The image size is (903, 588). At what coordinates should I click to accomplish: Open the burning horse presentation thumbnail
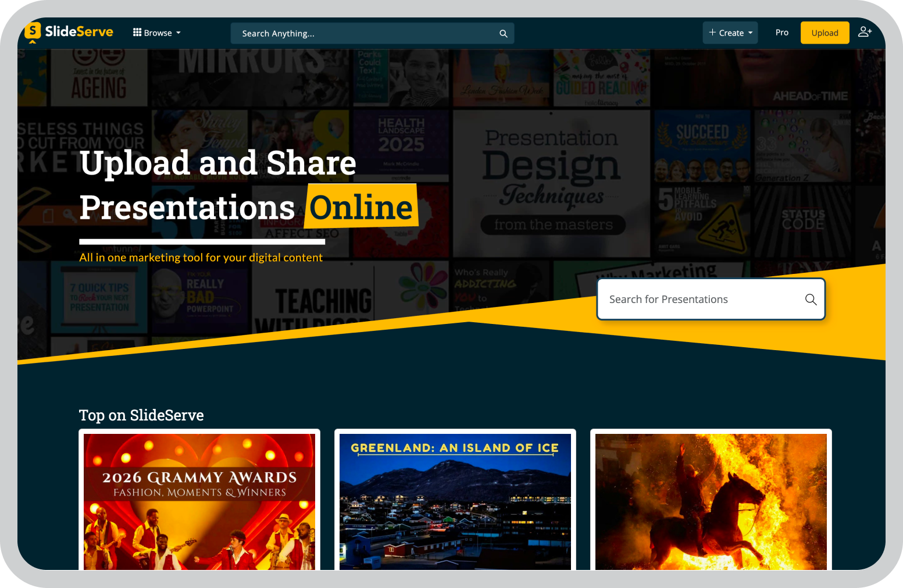pos(711,502)
